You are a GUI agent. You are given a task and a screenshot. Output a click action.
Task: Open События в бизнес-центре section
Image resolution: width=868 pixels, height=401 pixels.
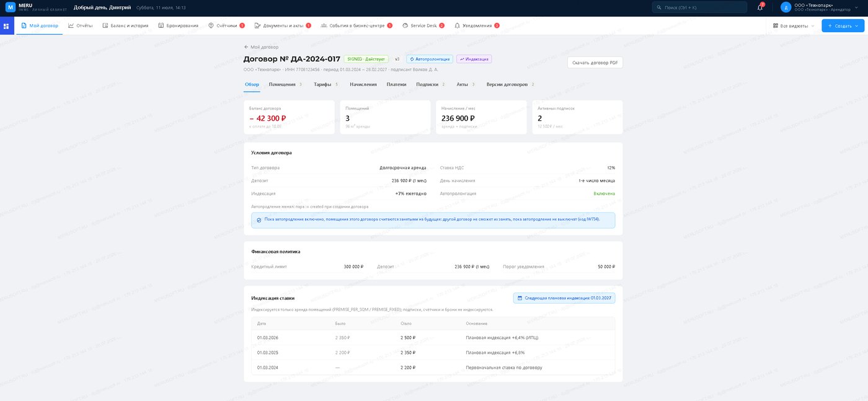(x=356, y=25)
